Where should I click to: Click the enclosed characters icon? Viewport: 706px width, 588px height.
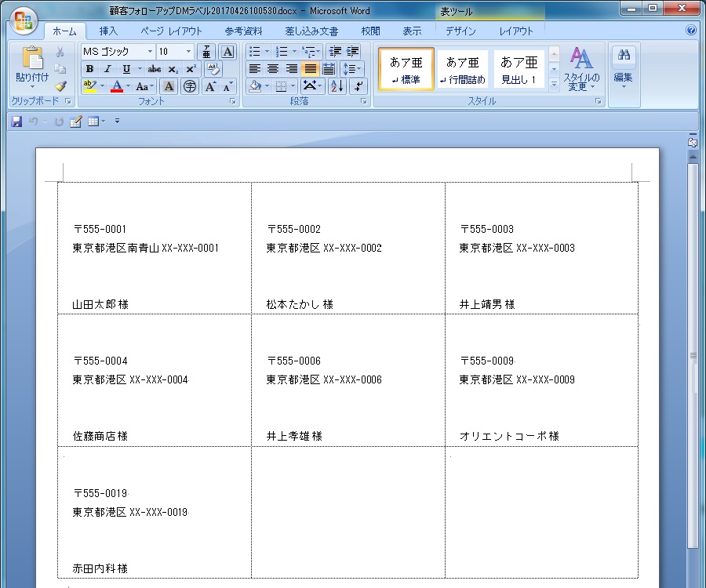pyautogui.click(x=190, y=86)
